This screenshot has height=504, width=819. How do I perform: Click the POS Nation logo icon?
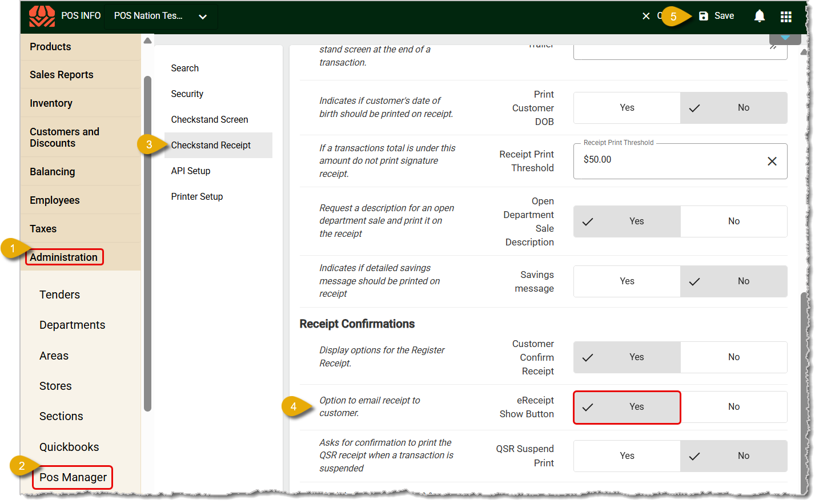tap(42, 16)
